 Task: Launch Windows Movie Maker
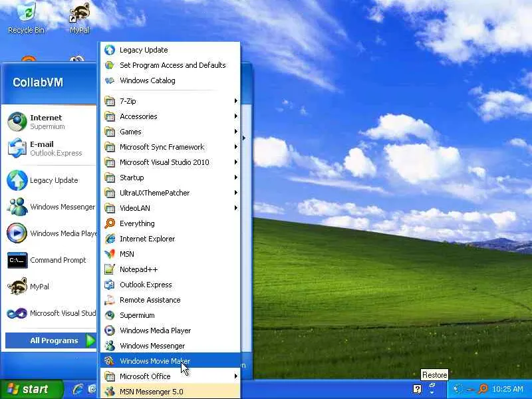click(170, 361)
